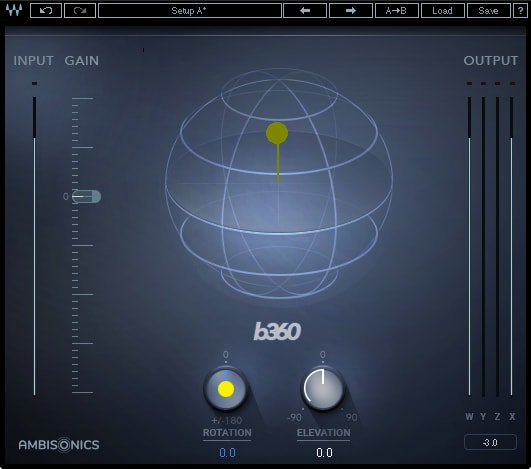Click the output peak value -3.0 box
This screenshot has width=531, height=469.
(x=490, y=442)
